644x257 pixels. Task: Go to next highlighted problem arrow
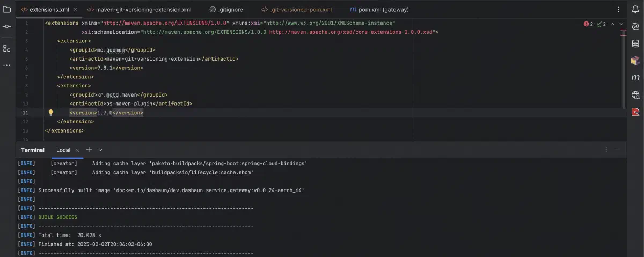coord(621,24)
